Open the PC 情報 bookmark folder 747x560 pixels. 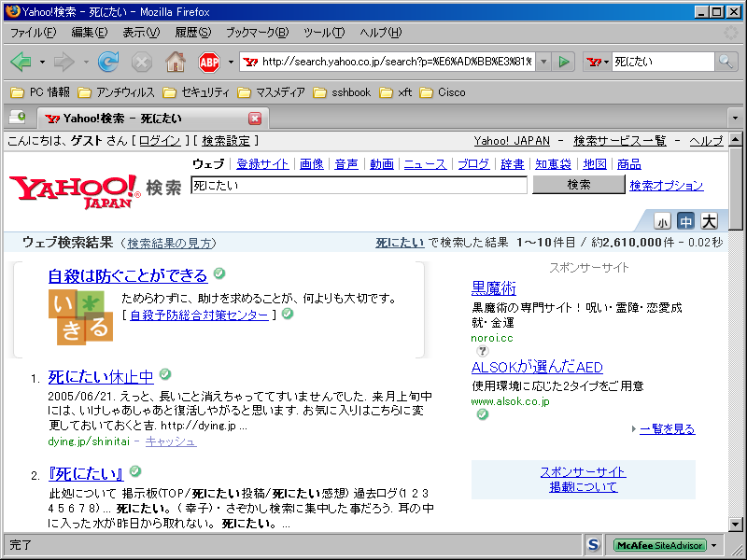click(40, 92)
